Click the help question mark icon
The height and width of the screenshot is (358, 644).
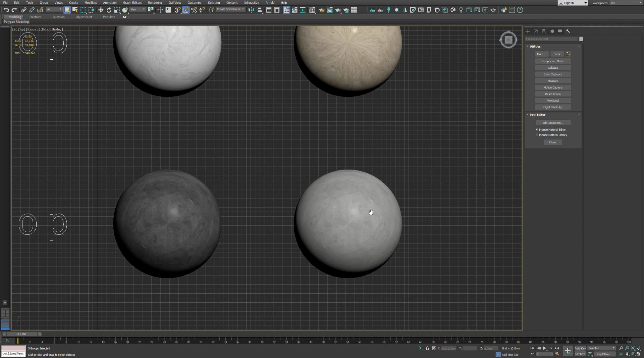point(520,10)
